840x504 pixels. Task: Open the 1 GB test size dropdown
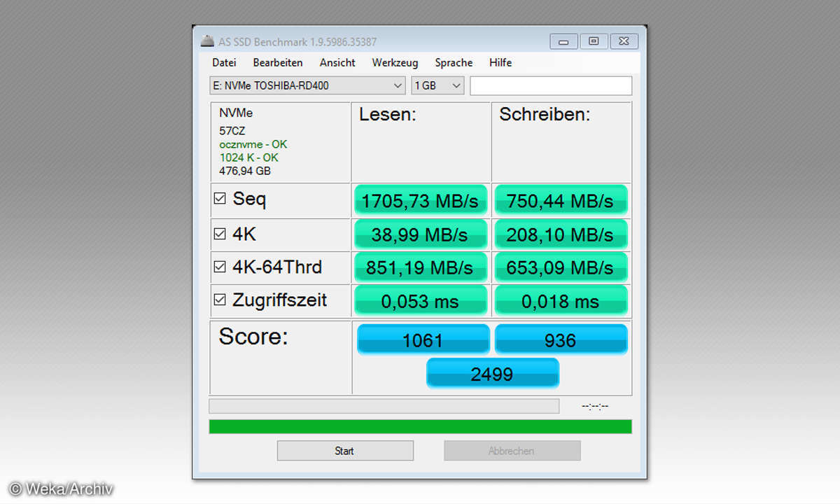(437, 85)
